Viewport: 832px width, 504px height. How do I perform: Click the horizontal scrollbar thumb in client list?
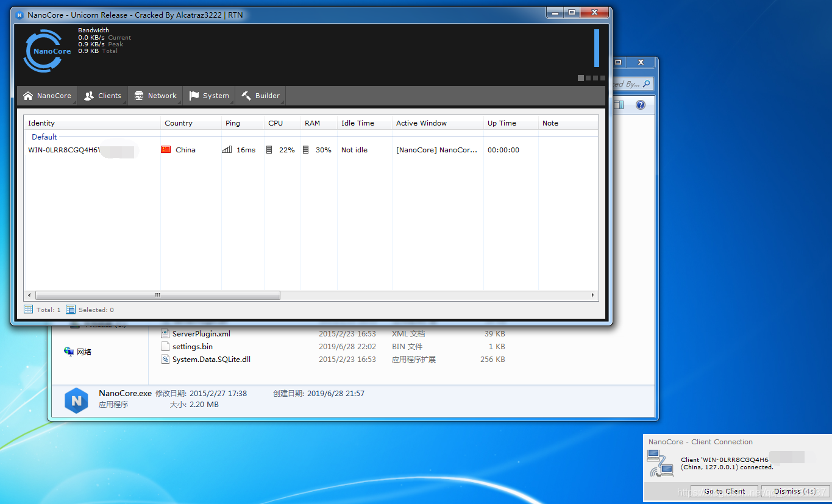click(x=157, y=295)
